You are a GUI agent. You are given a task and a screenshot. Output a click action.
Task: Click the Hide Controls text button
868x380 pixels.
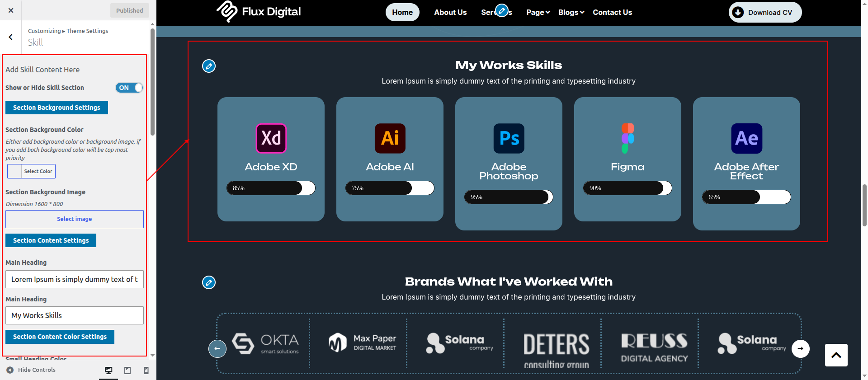pyautogui.click(x=37, y=370)
